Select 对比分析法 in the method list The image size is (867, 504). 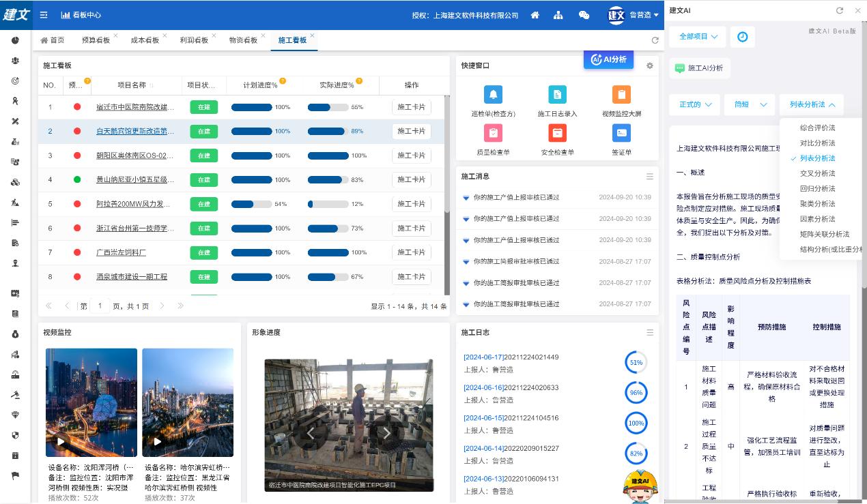click(817, 143)
